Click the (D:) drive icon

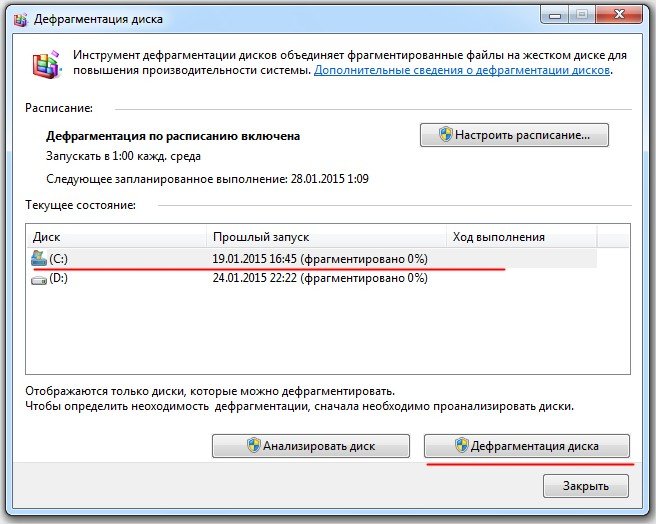click(39, 280)
